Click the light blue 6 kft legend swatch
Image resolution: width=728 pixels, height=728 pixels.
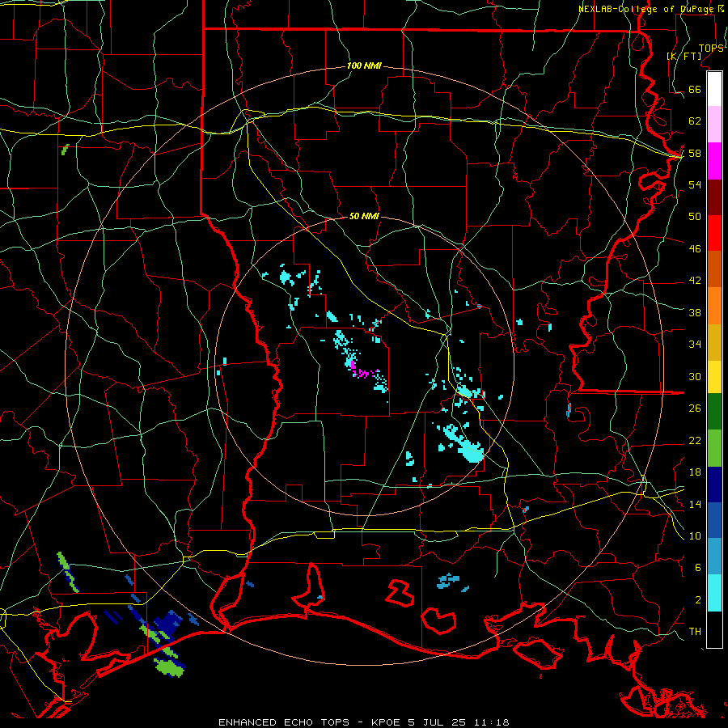714,557
